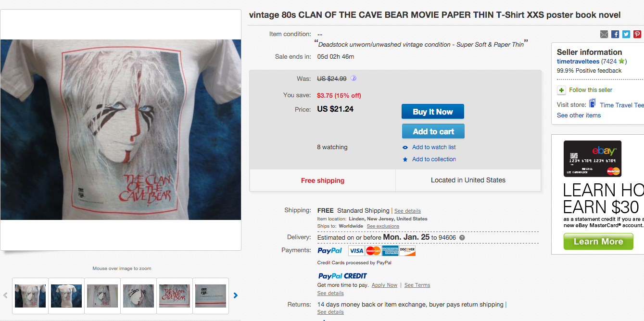Select the Clan of the Cave Bear logo thumbnail
The width and height of the screenshot is (644, 321).
pos(175,295)
